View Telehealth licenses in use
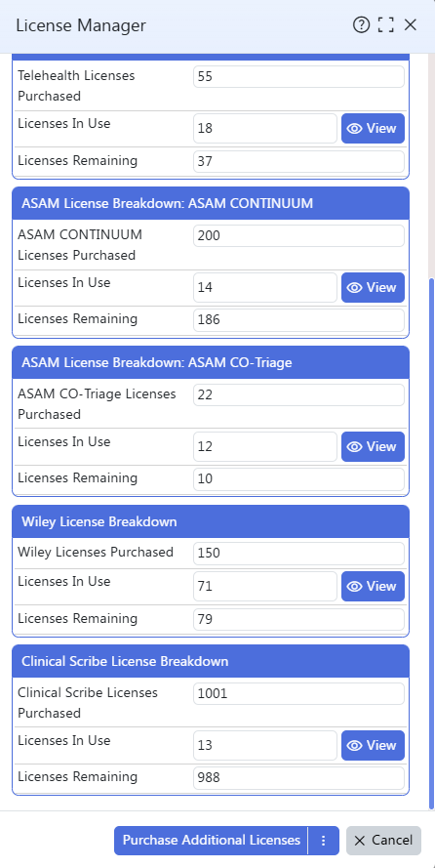This screenshot has height=868, width=435. tap(374, 129)
